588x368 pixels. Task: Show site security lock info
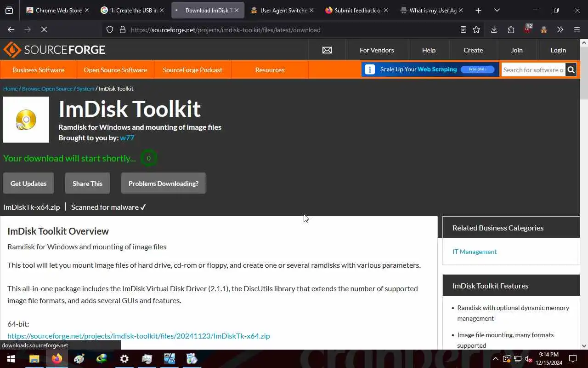[x=122, y=29]
